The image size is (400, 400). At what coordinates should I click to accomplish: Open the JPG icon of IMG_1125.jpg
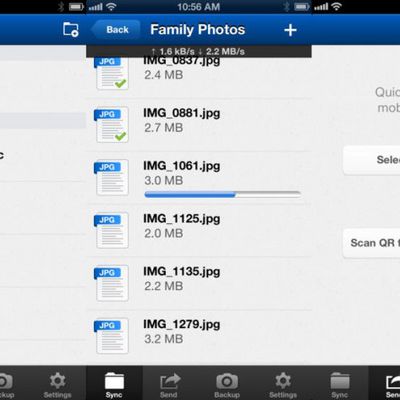(112, 230)
